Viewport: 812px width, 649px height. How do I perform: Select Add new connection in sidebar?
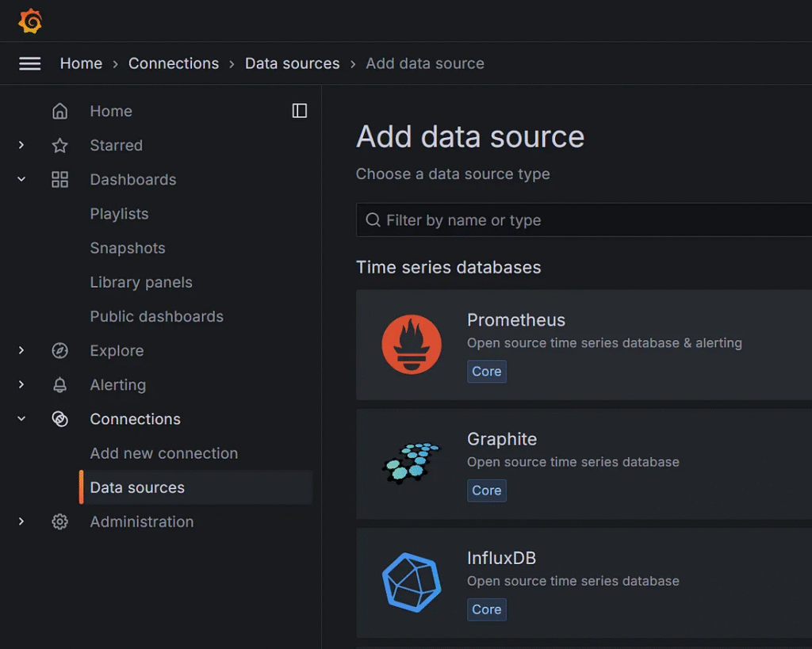pos(163,452)
